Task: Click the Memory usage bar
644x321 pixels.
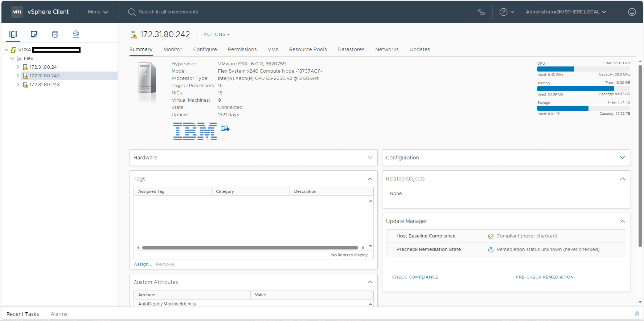Action: pos(583,89)
